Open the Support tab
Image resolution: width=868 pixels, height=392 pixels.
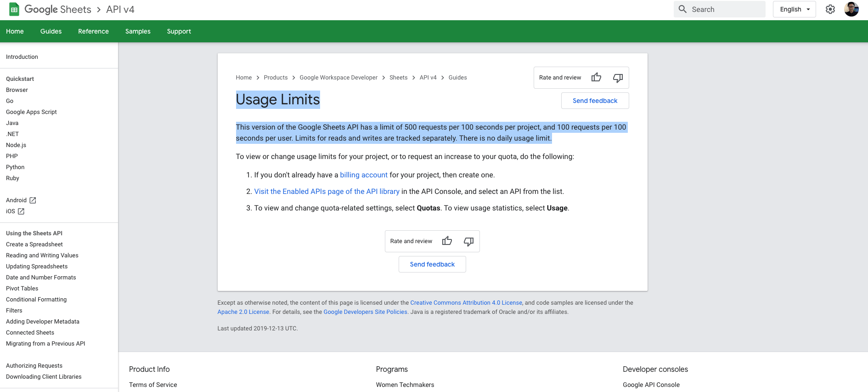pos(179,31)
